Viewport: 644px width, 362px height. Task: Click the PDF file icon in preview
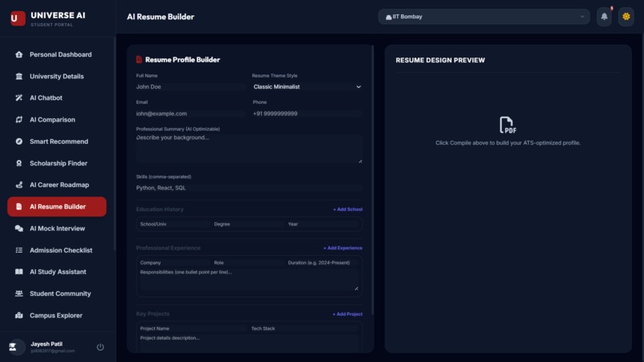507,125
